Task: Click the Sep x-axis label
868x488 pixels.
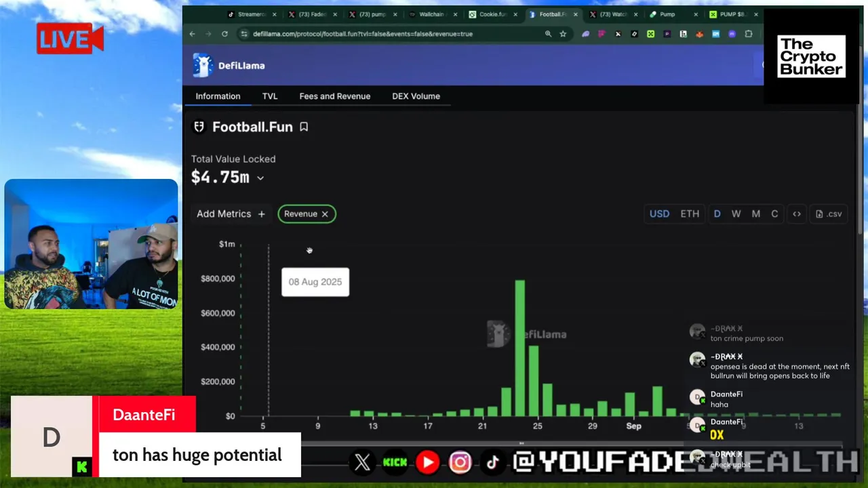Action: [633, 426]
